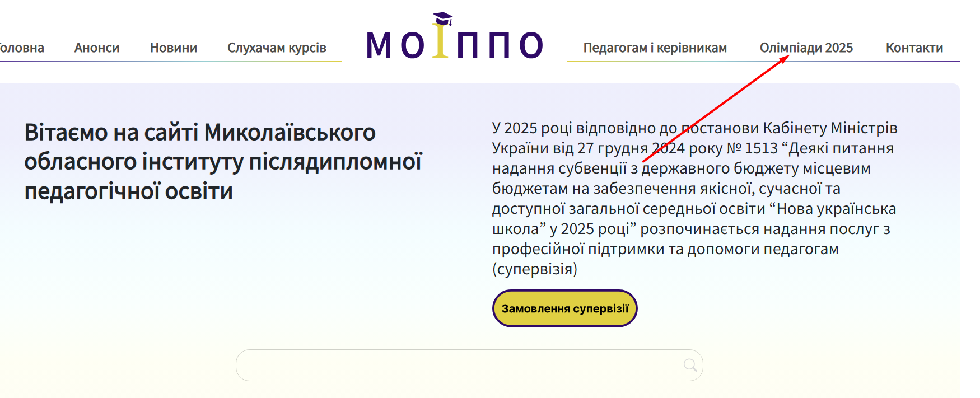The image size is (980, 398).
Task: Navigate to Олімпіади 2025
Action: [806, 48]
